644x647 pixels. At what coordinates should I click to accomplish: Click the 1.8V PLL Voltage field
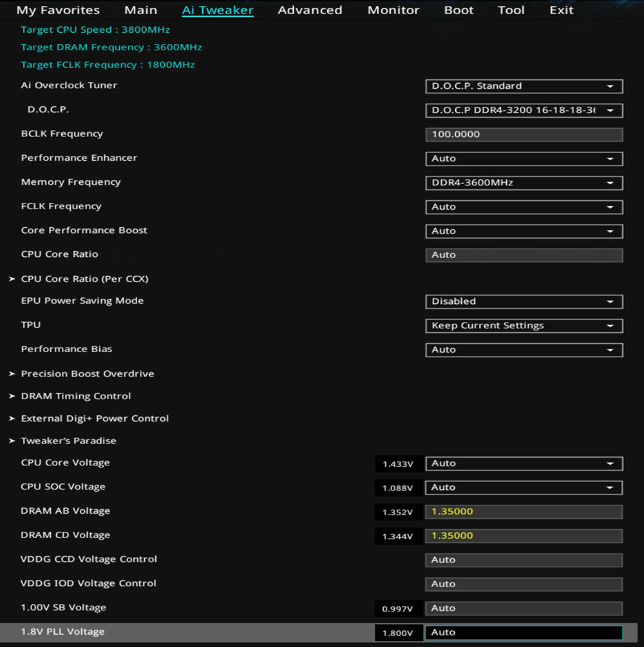coord(524,633)
